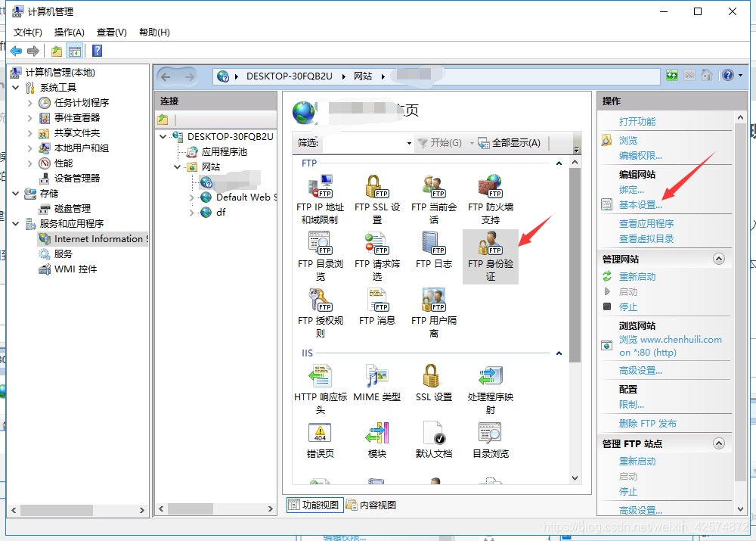Collapse the 网站 node in connections
The width and height of the screenshot is (756, 541).
178,167
